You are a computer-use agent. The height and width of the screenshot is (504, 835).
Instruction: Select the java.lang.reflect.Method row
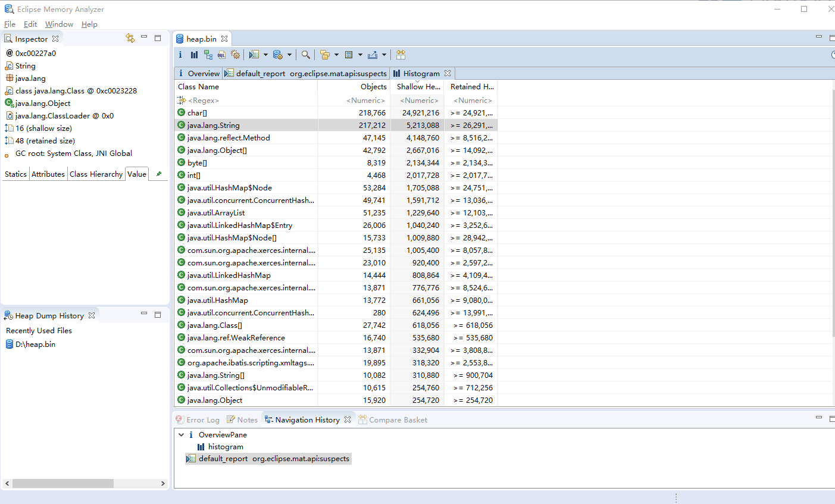pyautogui.click(x=336, y=137)
